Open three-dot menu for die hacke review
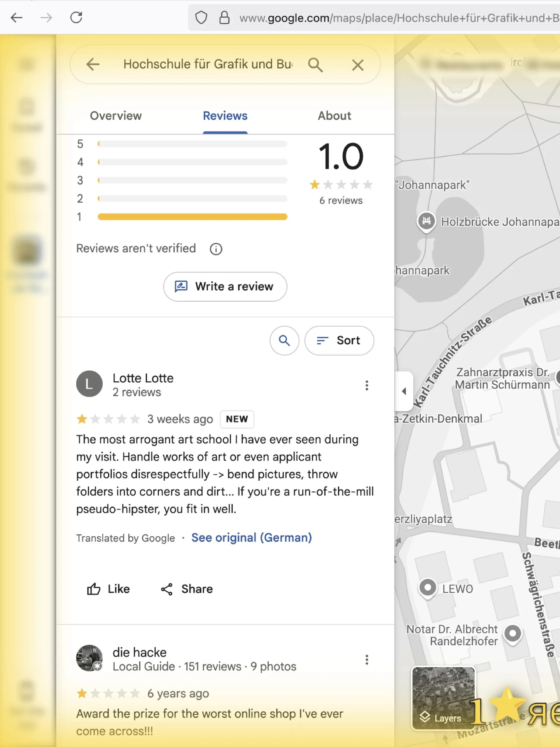This screenshot has height=747, width=560. (x=367, y=659)
